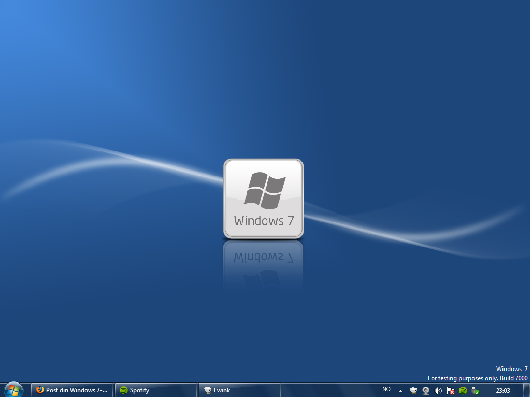
Task: Expand hidden tray icons arrow
Action: pos(401,391)
